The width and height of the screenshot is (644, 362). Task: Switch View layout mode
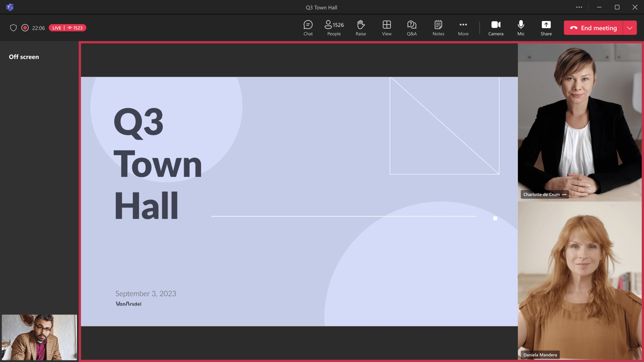[x=386, y=28]
